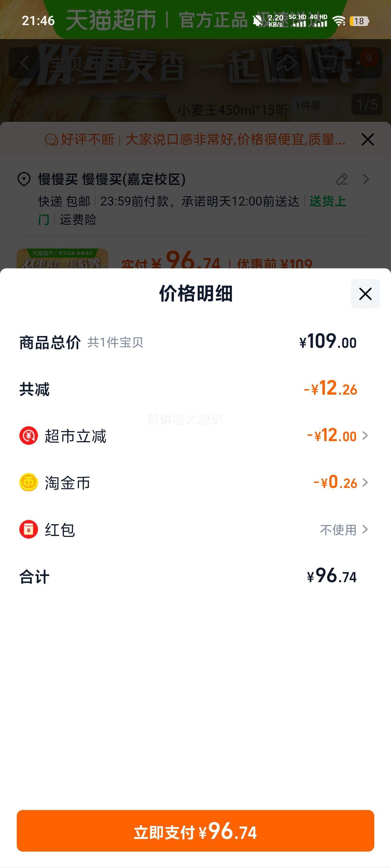Tap the red supermarket discount icon
391x868 pixels.
(x=29, y=436)
